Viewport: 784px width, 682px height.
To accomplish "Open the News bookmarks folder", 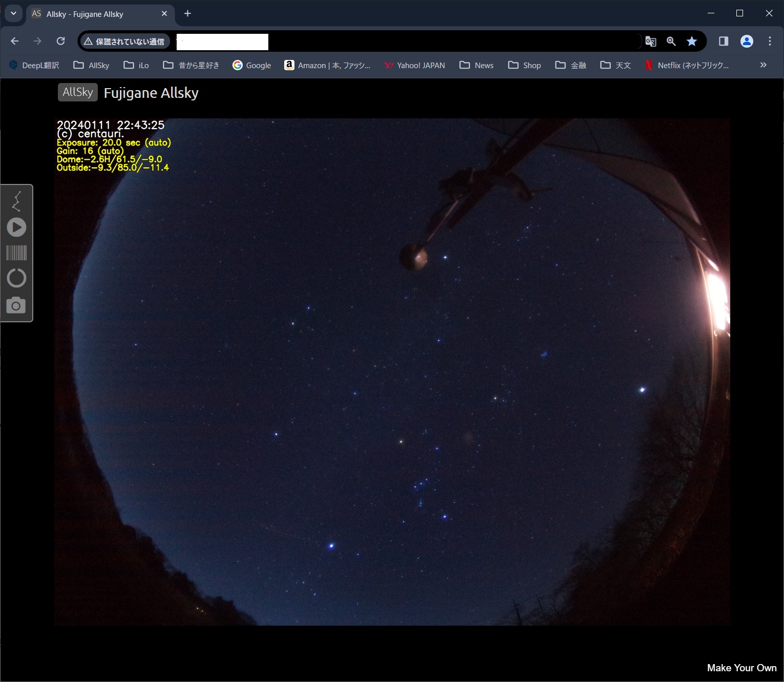I will point(476,65).
